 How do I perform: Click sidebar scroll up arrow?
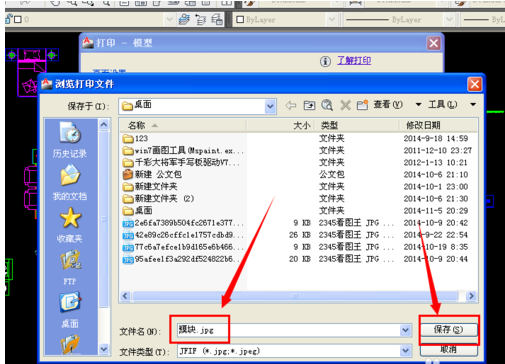point(104,125)
